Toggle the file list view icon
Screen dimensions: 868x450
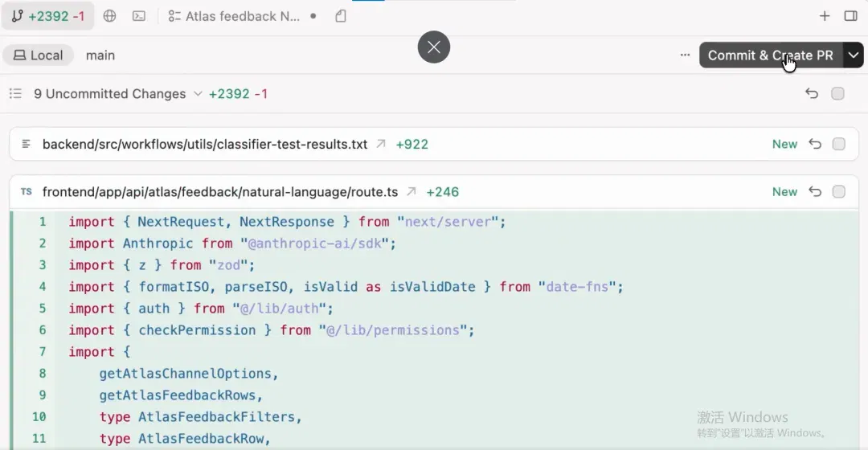[x=15, y=93]
